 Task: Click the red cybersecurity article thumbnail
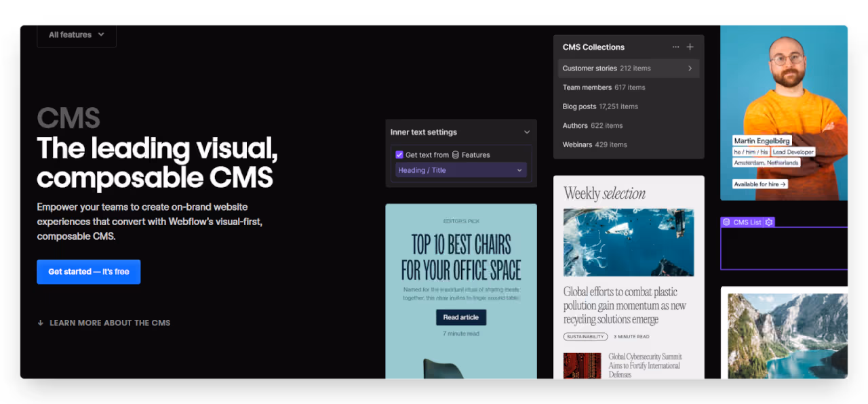coord(583,366)
